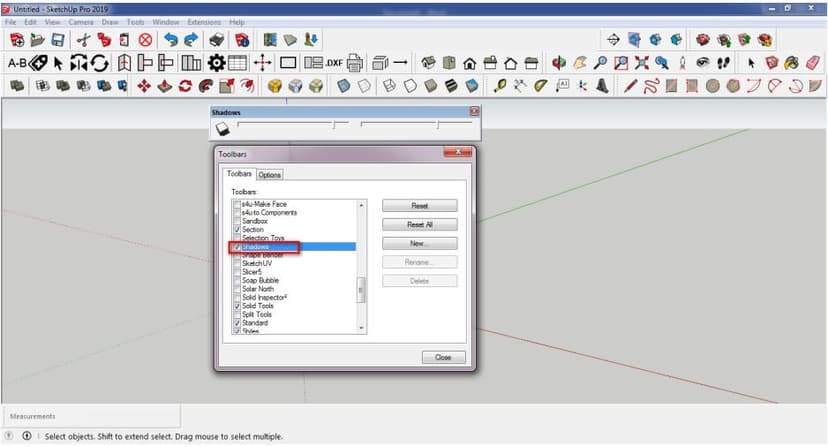Click the Measurements input box
Image resolution: width=828 pixels, height=447 pixels.
click(91, 416)
